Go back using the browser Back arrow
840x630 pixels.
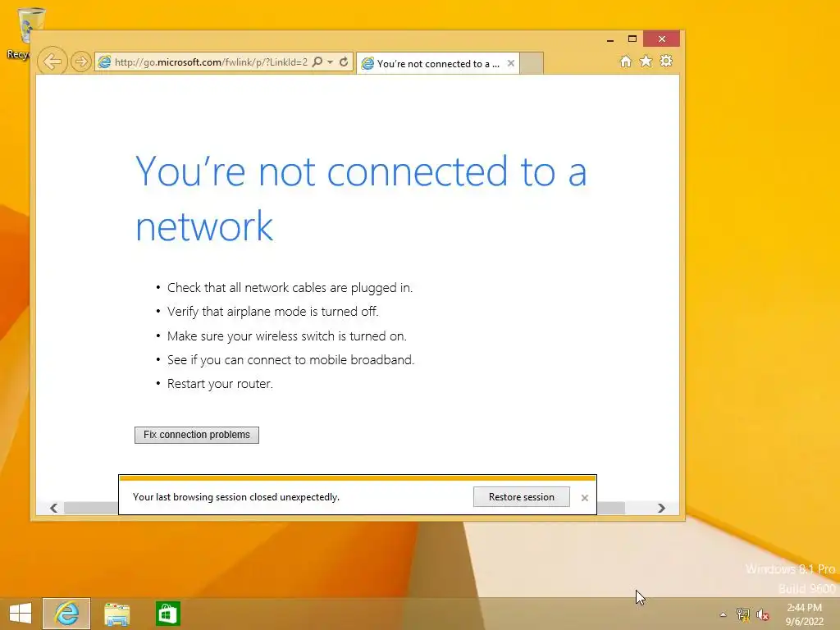click(x=52, y=62)
